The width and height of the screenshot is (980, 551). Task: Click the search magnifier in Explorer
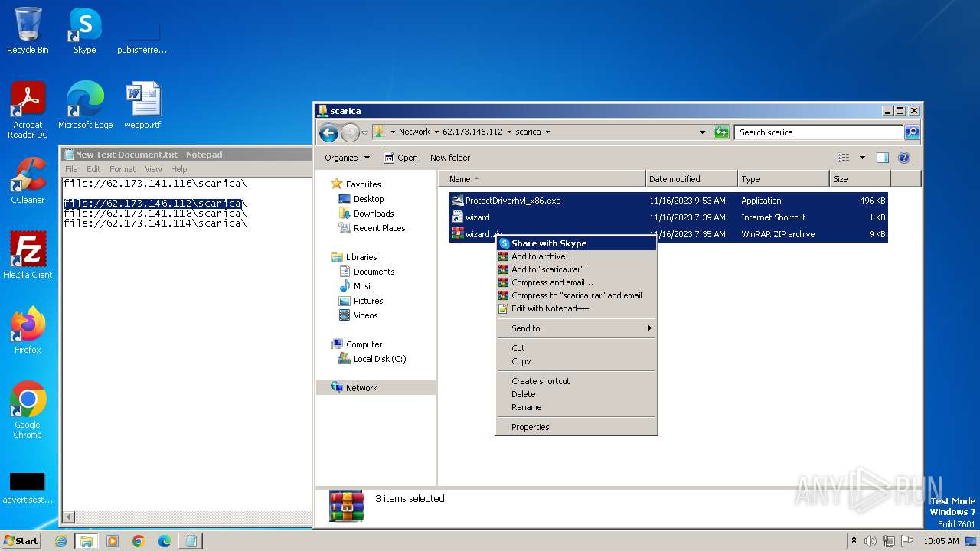pos(911,132)
